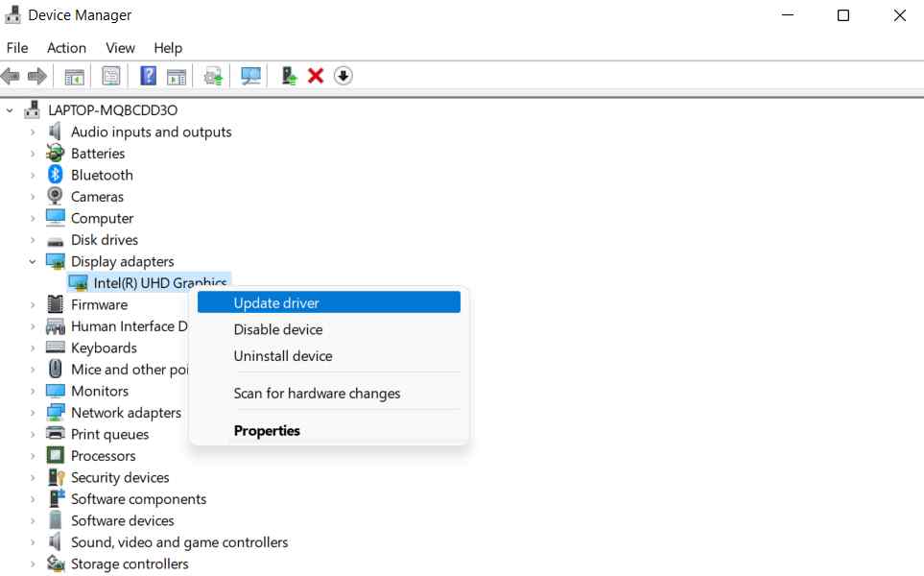Expand the Audio inputs and outputs chevron
Viewport: 924px width, 576px height.
click(x=33, y=132)
